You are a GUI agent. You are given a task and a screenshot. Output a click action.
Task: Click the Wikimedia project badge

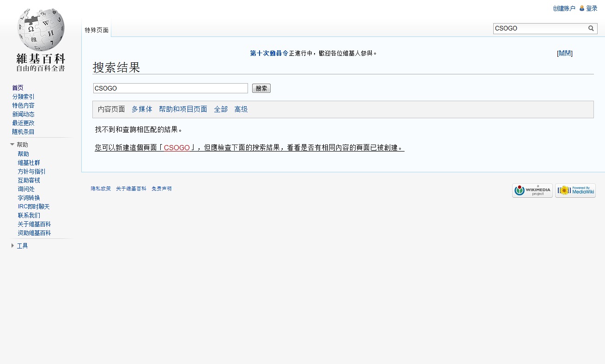pyautogui.click(x=532, y=190)
